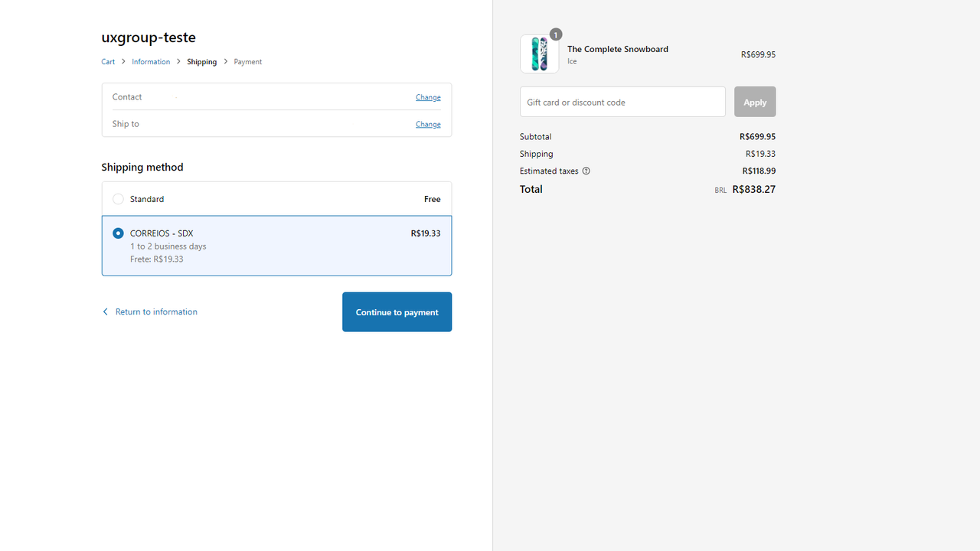Click the Estimated taxes help icon
This screenshot has width=980, height=551.
(586, 171)
